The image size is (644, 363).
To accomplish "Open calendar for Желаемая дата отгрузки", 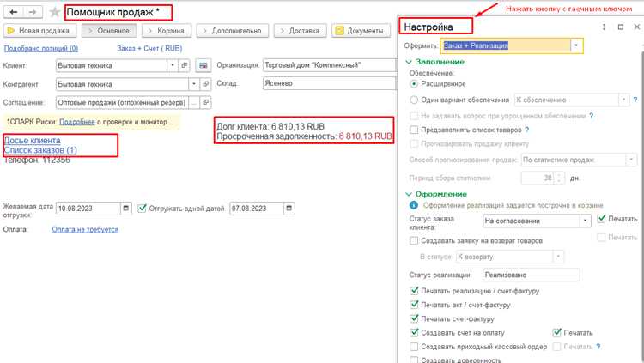I will point(125,209).
